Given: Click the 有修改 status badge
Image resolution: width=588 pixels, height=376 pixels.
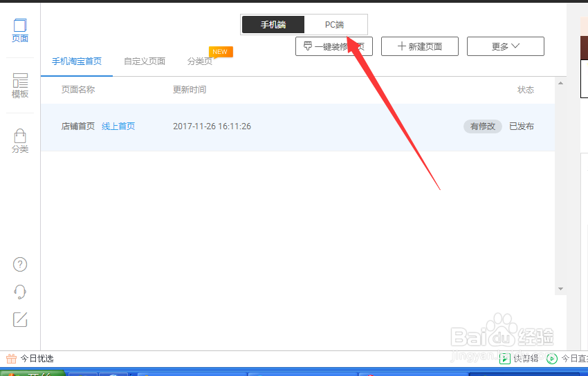Looking at the screenshot, I should [483, 126].
